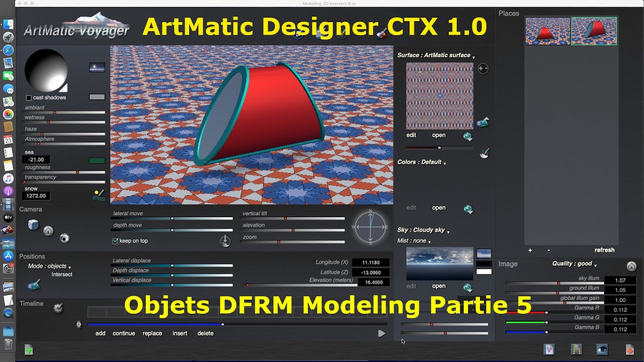
Task: Click the Camera dice randomize icon
Action: pos(33,225)
